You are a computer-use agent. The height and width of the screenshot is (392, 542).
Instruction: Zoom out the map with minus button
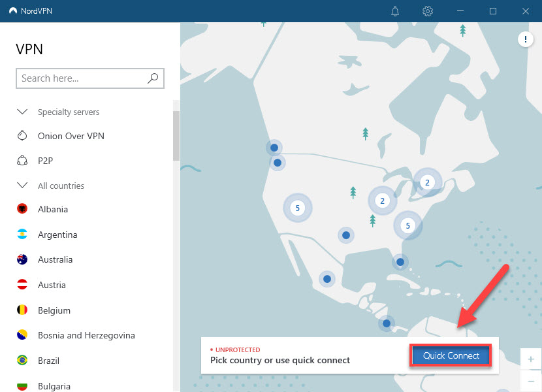[531, 382]
